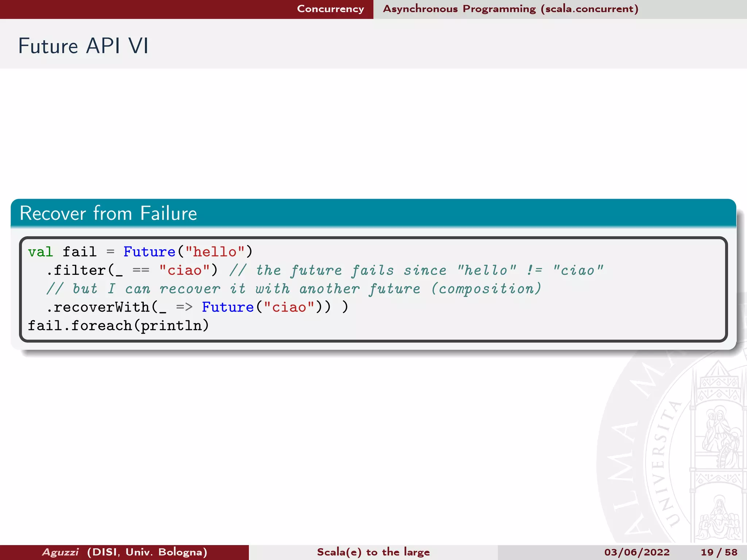This screenshot has width=747, height=560.
Task: Click the .recoverWith code line
Action: (x=197, y=307)
